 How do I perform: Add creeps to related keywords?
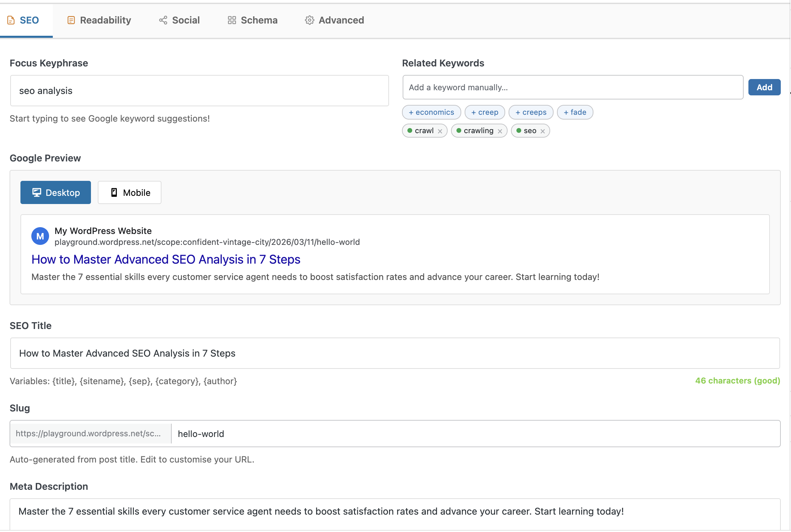(x=531, y=112)
